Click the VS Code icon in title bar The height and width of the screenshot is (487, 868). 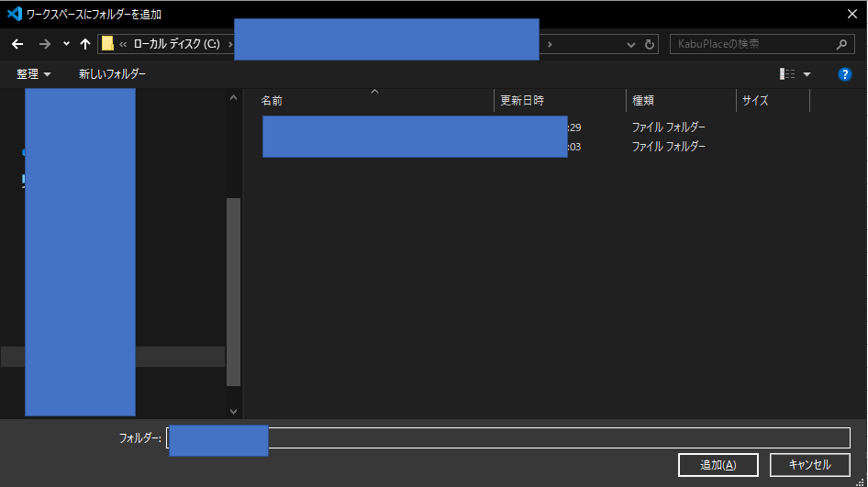pyautogui.click(x=15, y=14)
